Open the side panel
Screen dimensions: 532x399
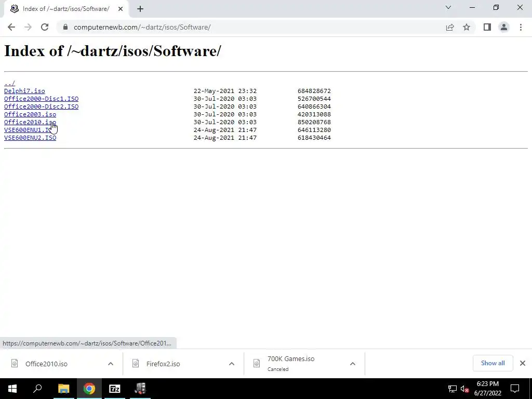click(x=487, y=27)
